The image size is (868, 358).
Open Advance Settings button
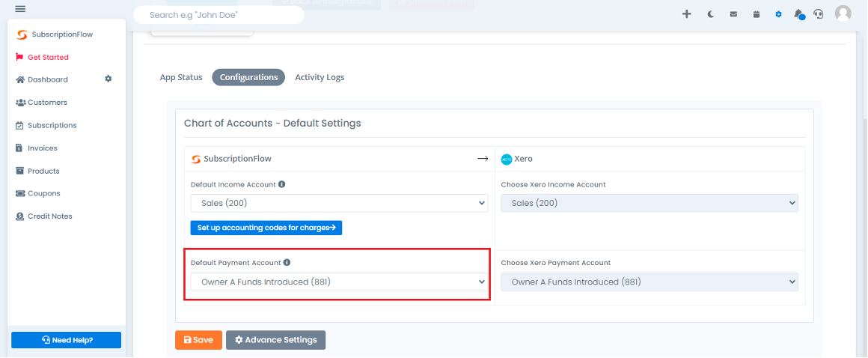click(275, 340)
